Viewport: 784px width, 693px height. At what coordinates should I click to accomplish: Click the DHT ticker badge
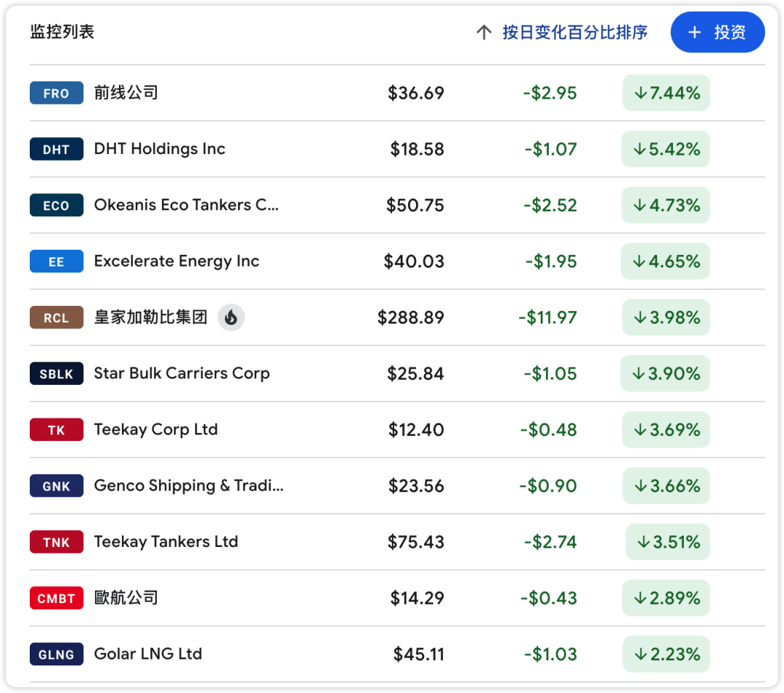point(57,149)
